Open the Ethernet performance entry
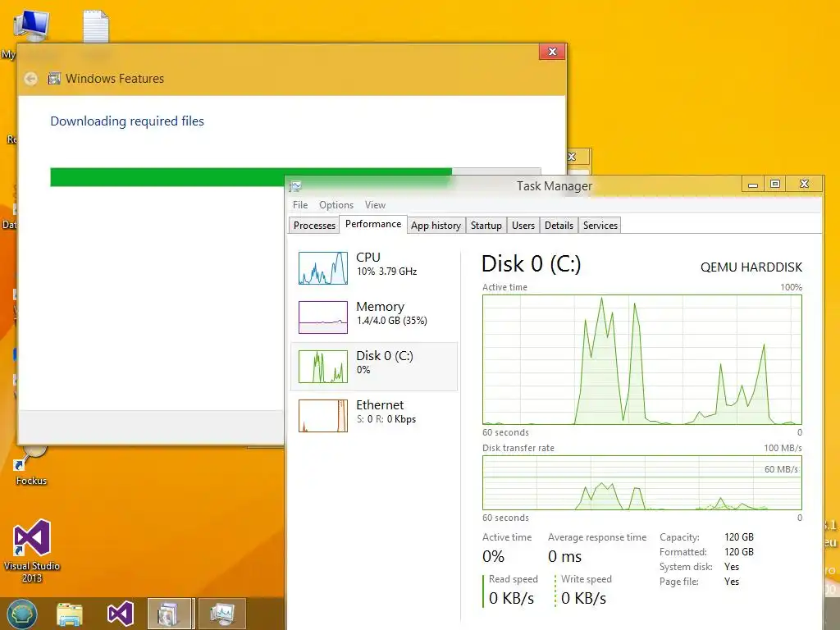The height and width of the screenshot is (630, 840). click(x=374, y=416)
